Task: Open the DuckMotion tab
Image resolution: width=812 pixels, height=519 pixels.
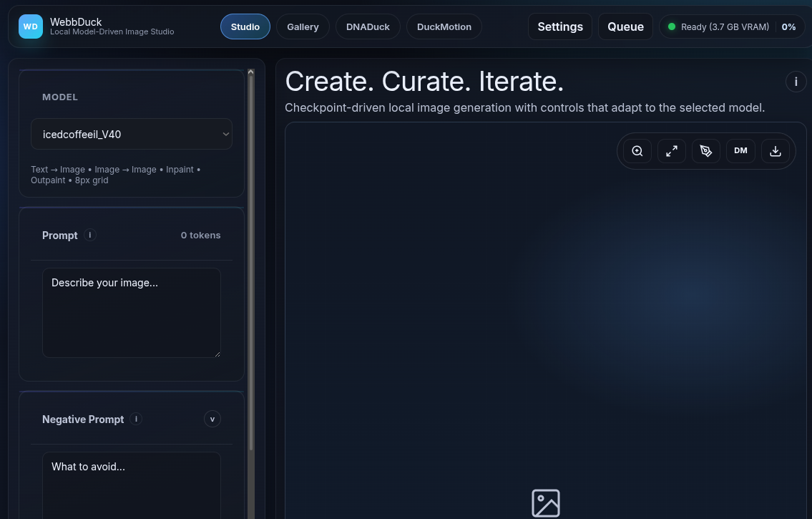Action: coord(444,26)
